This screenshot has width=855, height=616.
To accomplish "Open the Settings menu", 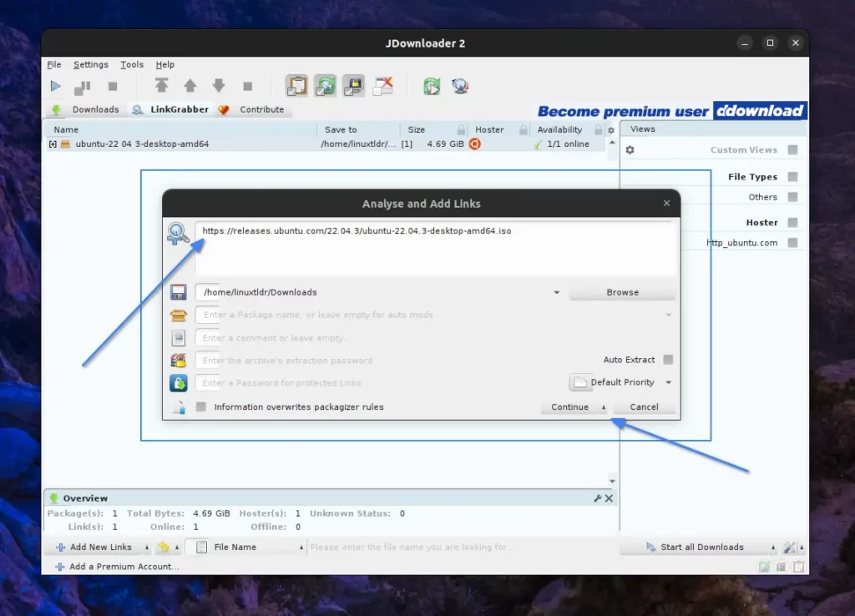I will pos(90,64).
